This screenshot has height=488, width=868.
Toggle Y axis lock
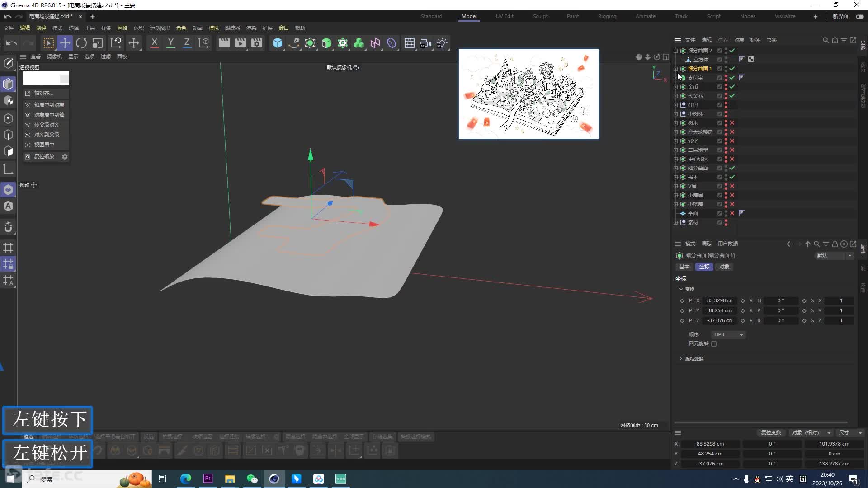tap(170, 43)
